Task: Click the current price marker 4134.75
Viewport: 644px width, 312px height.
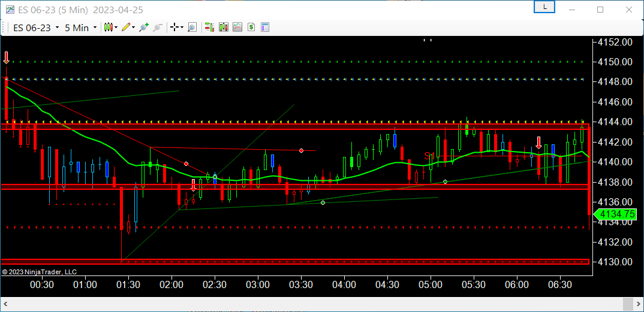Action: tap(615, 214)
